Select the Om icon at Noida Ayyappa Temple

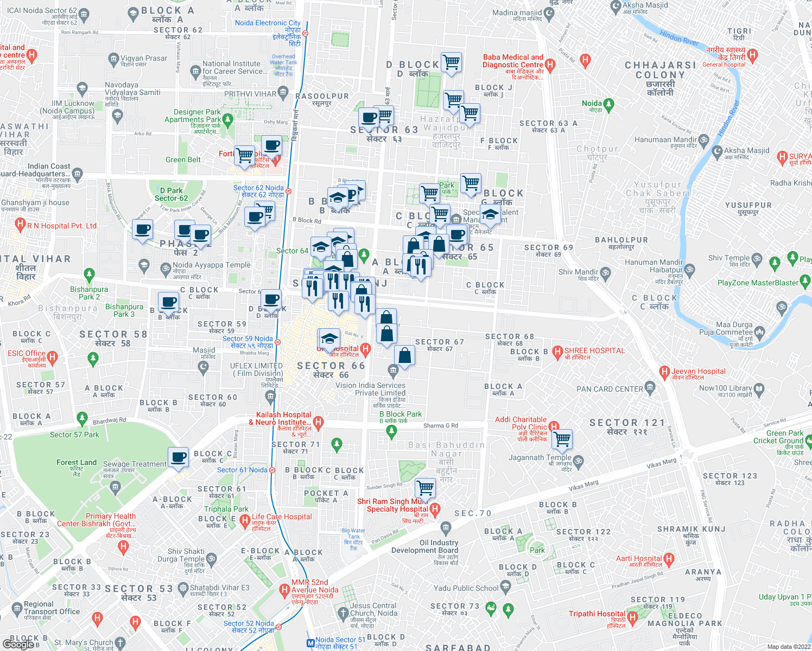click(166, 268)
